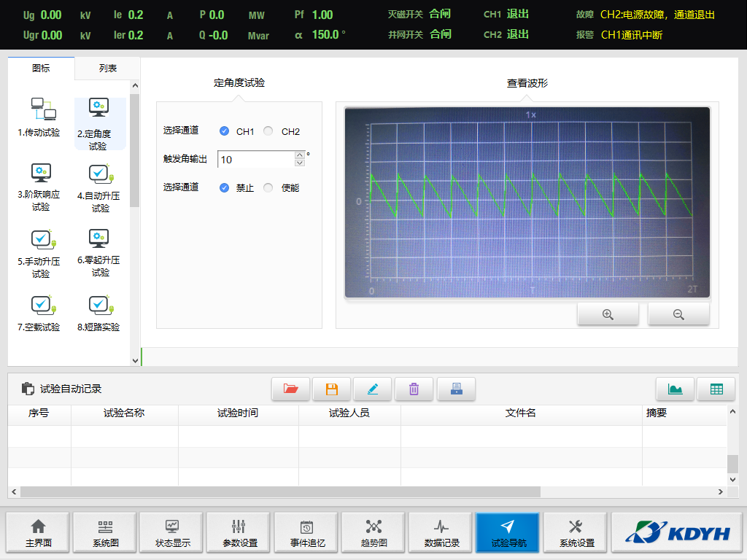Screen dimensions: 747x560
Task: Select the CH2 channel radio button
Action: pos(268,131)
